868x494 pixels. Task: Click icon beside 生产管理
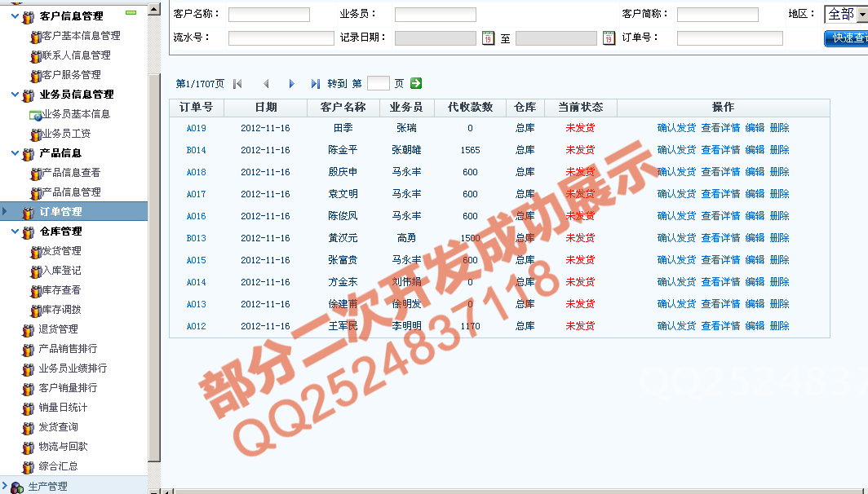[18, 487]
